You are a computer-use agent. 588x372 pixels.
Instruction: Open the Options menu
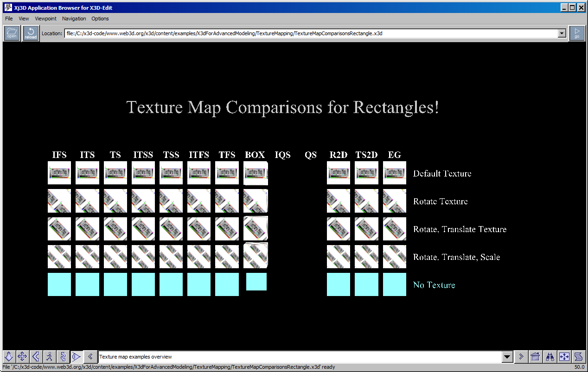(x=100, y=19)
